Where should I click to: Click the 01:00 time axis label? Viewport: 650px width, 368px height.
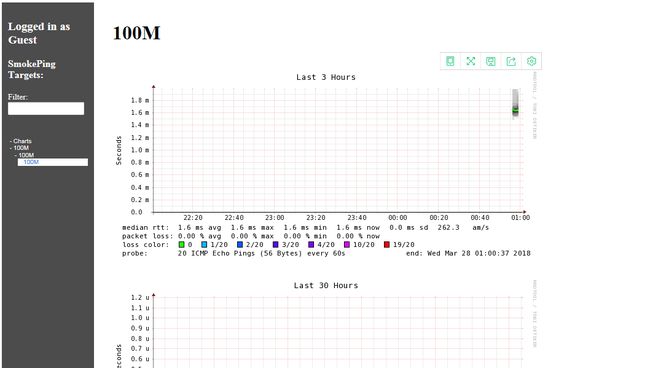click(x=520, y=218)
